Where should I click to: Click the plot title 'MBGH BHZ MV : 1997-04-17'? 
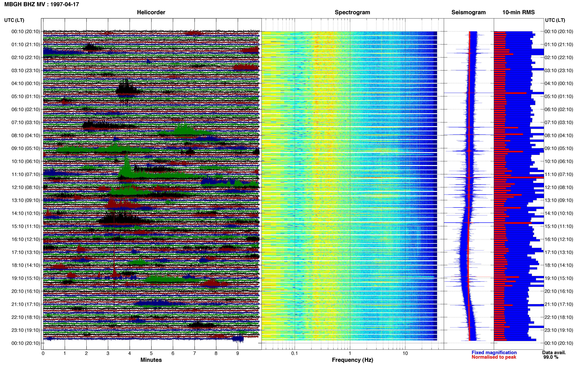point(42,4)
